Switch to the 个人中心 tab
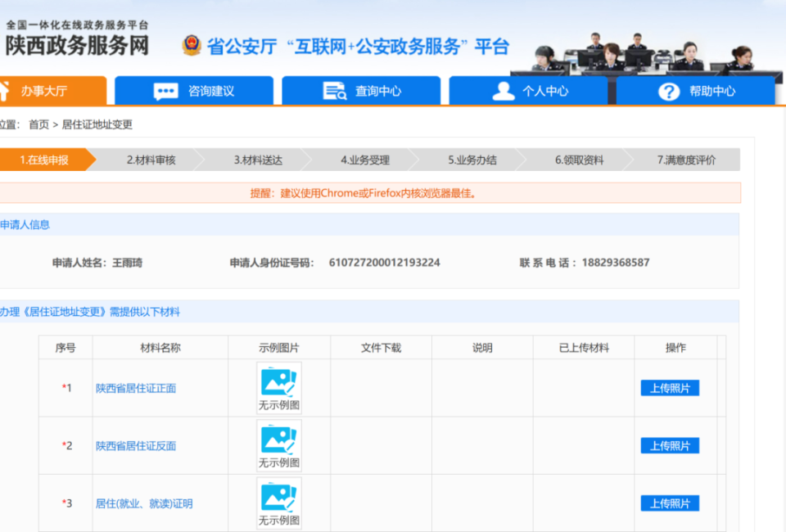The image size is (786, 532). tap(528, 91)
